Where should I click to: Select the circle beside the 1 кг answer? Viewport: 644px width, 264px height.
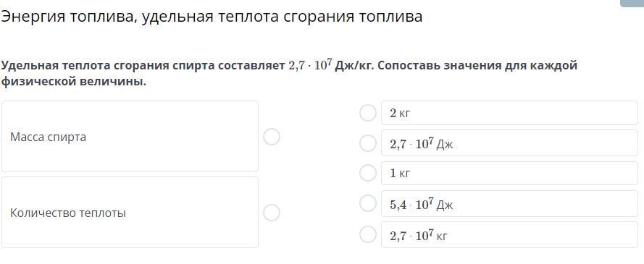tap(367, 173)
